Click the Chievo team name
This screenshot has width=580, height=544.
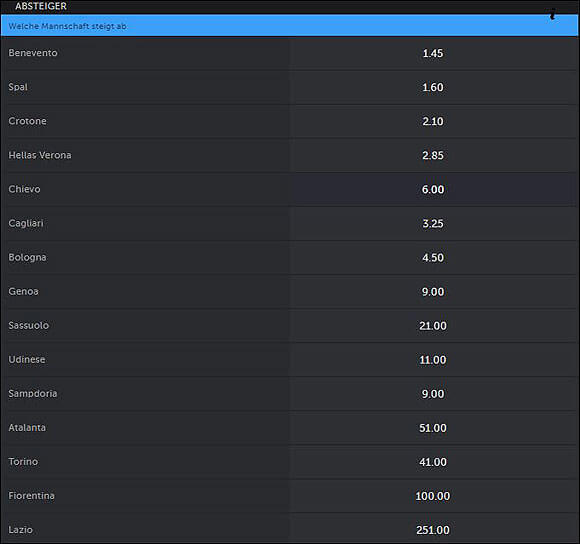click(x=24, y=189)
